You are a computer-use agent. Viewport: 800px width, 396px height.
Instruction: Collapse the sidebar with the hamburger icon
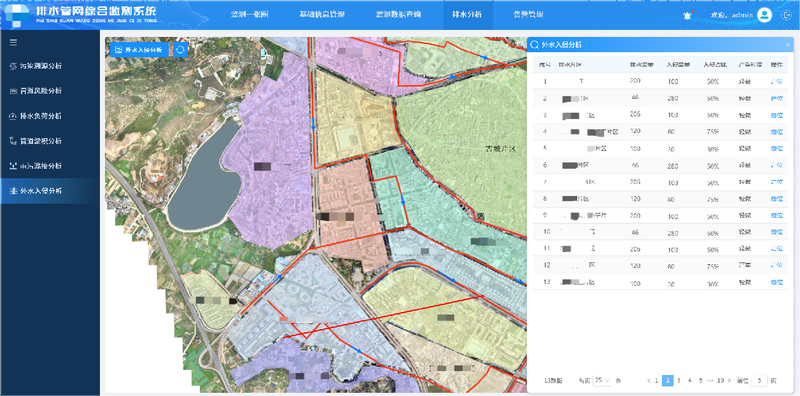pos(14,43)
